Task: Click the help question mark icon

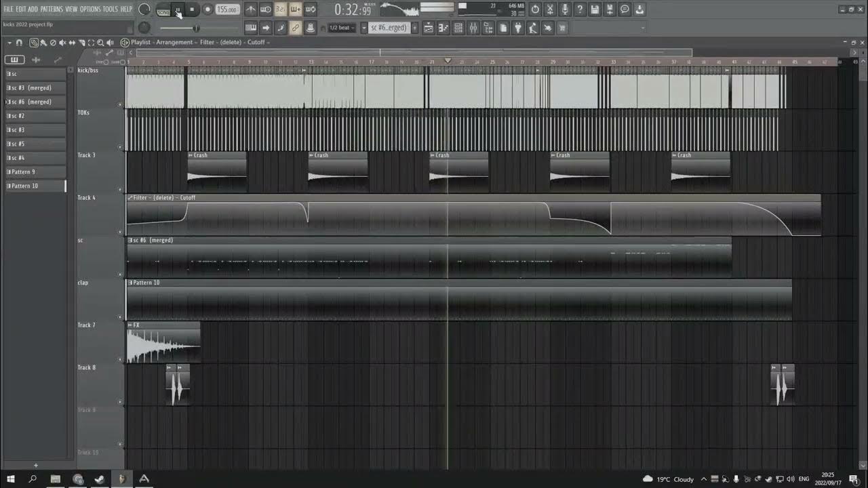Action: (x=580, y=9)
